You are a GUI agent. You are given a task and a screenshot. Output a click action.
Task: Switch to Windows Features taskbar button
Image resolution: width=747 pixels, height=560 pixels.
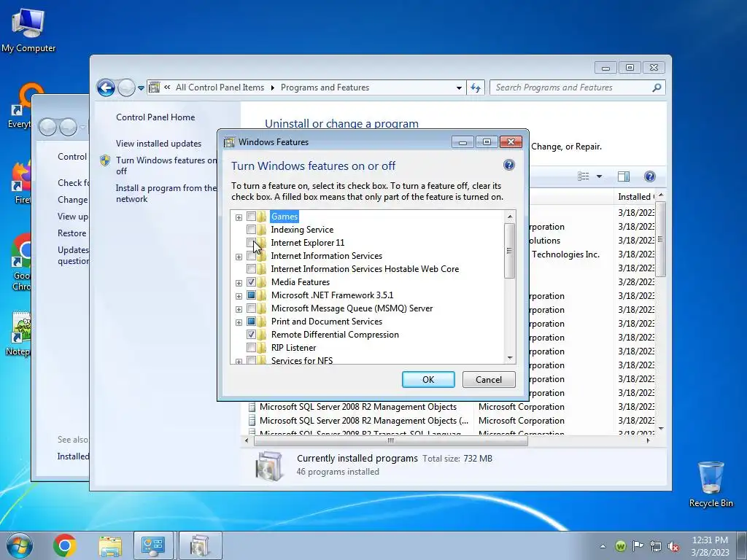[200, 545]
